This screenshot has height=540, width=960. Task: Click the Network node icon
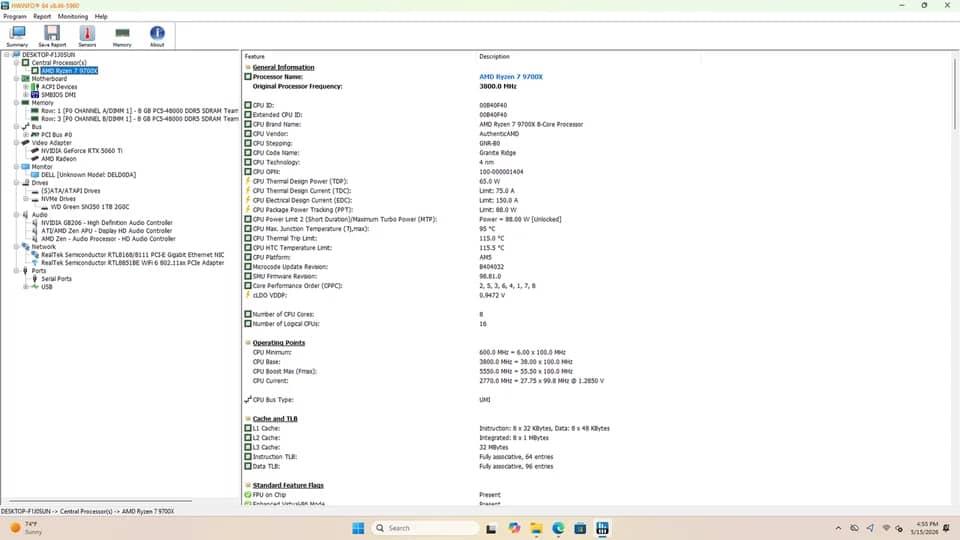click(26, 247)
